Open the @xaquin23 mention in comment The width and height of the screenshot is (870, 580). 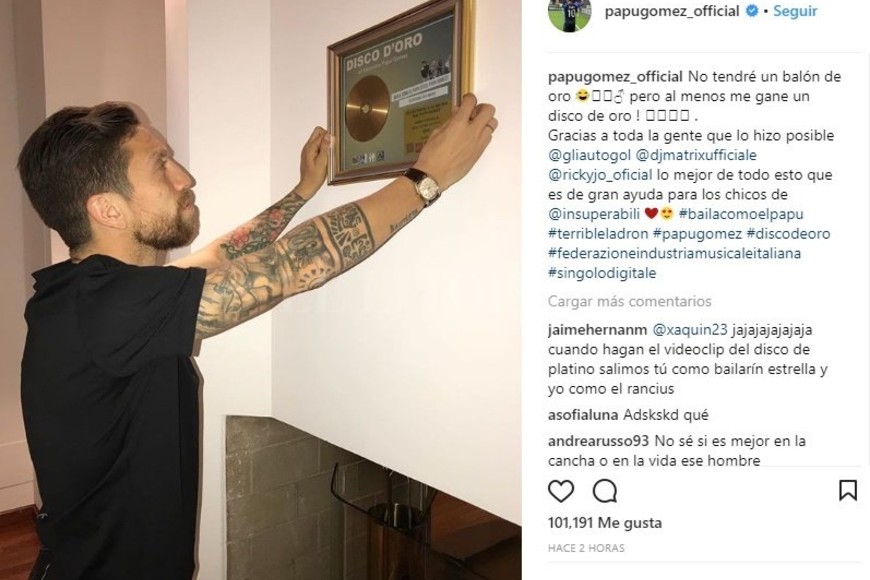(689, 330)
